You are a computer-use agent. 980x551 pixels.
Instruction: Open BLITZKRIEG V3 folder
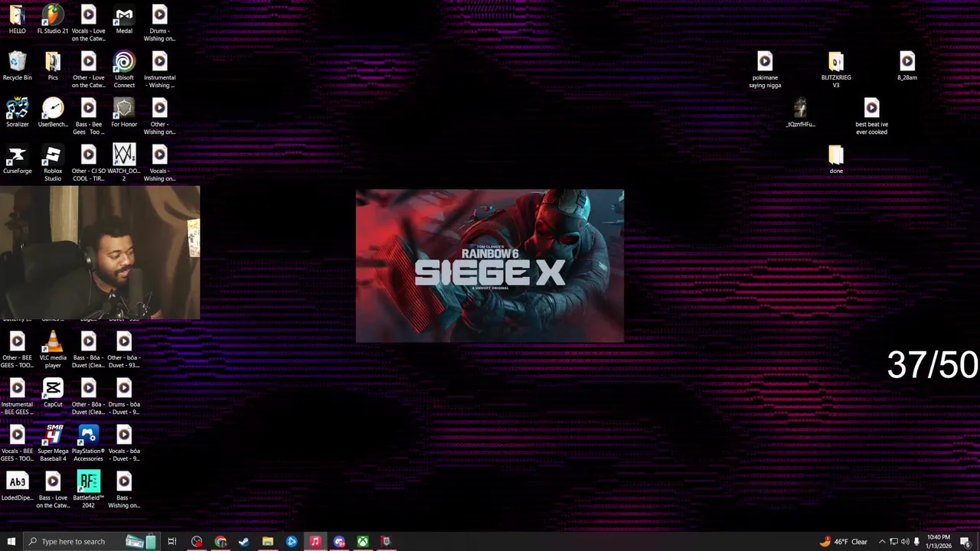coord(836,70)
